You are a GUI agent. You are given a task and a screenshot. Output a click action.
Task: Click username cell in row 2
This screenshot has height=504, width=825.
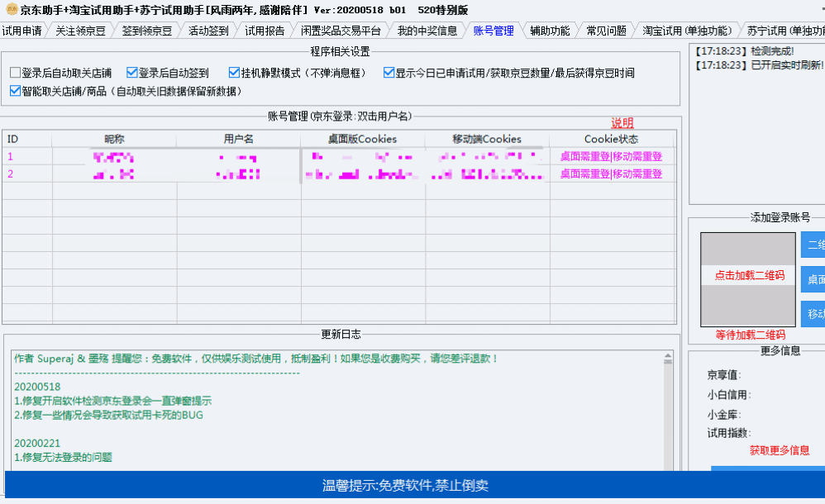tap(239, 174)
